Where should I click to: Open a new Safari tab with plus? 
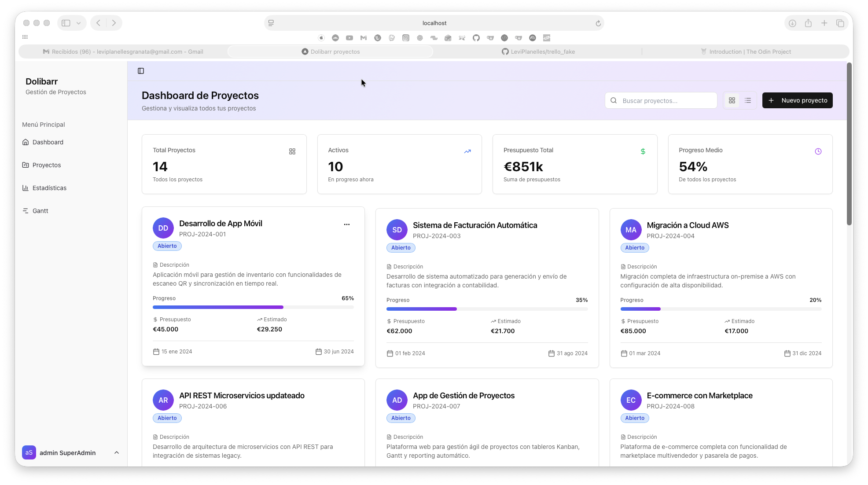point(824,23)
